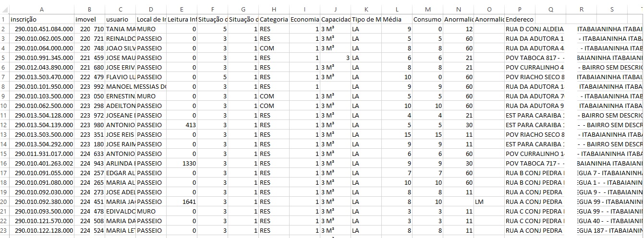644x238 pixels.
Task: Click cell containing value 1330
Action: pos(182,163)
